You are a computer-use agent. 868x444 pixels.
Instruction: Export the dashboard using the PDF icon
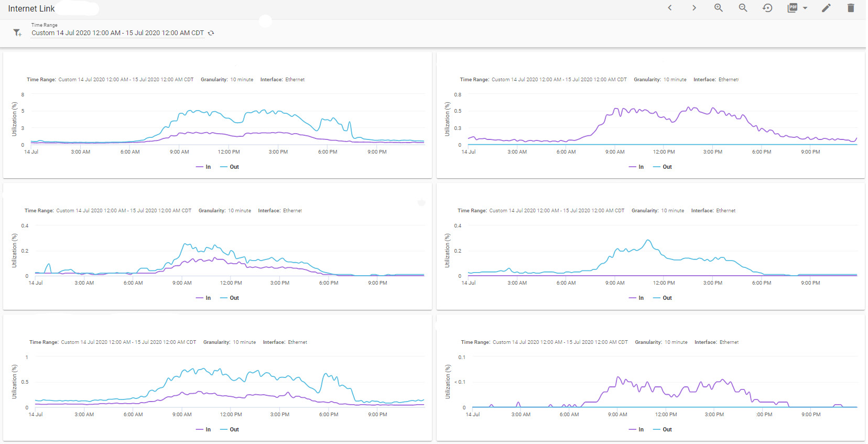pyautogui.click(x=793, y=8)
